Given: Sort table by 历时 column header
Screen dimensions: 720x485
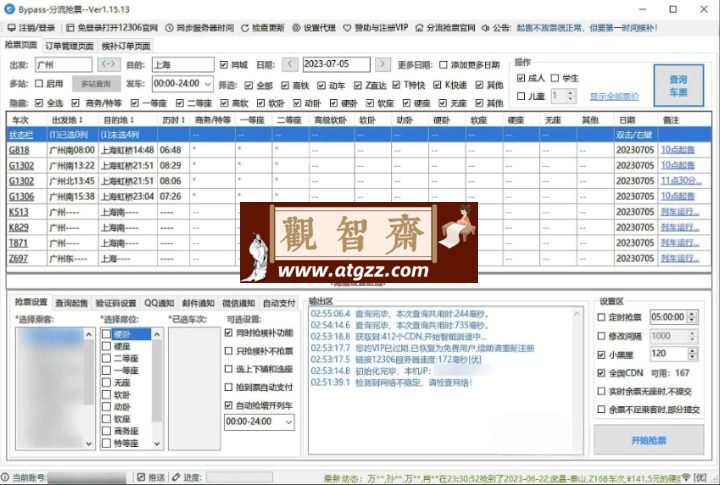Looking at the screenshot, I should [173, 120].
